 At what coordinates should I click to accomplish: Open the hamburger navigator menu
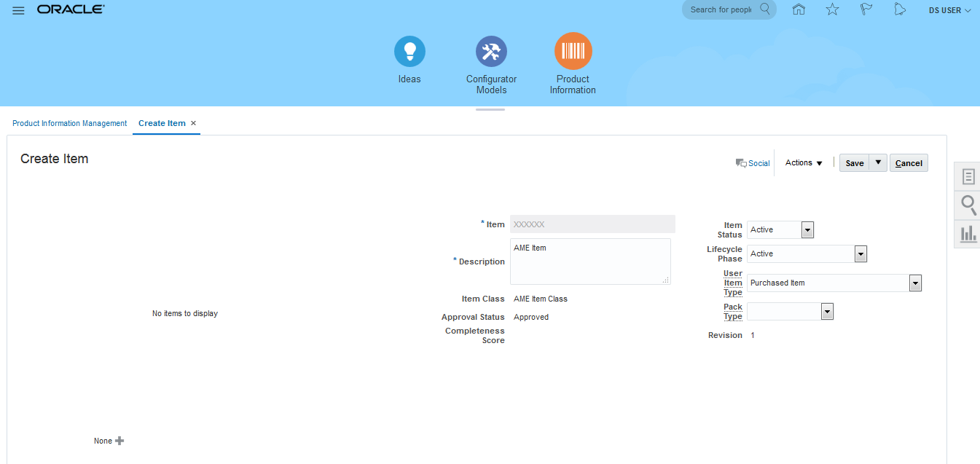(x=18, y=10)
